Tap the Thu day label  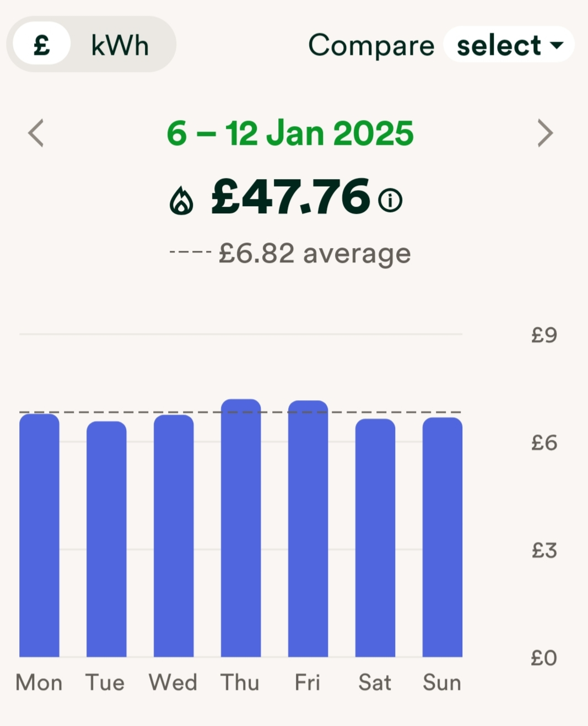point(240,682)
